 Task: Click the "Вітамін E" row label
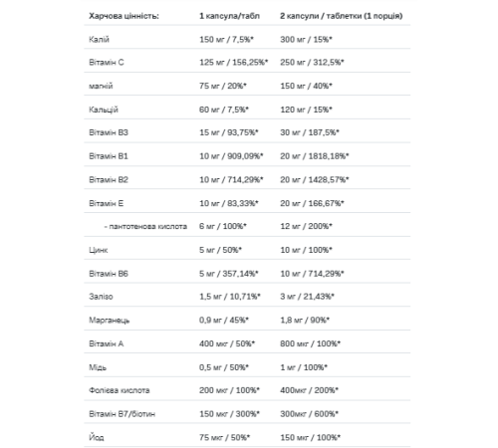[106, 203]
